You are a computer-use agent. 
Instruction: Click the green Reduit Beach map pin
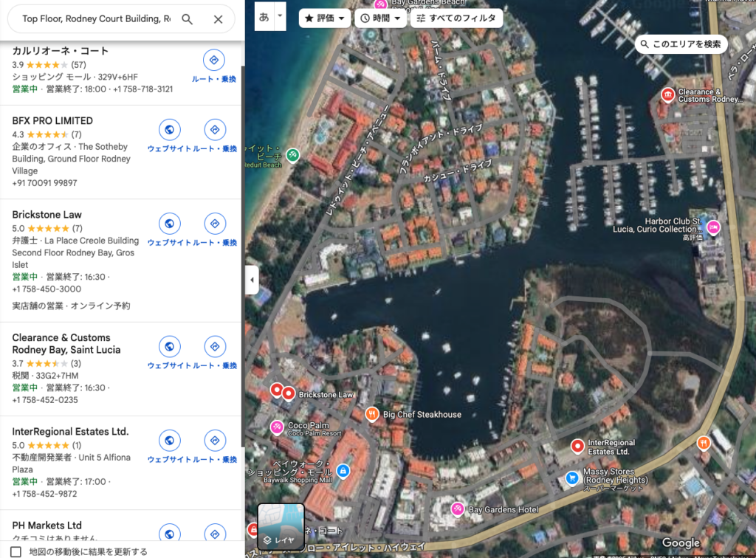tap(292, 155)
